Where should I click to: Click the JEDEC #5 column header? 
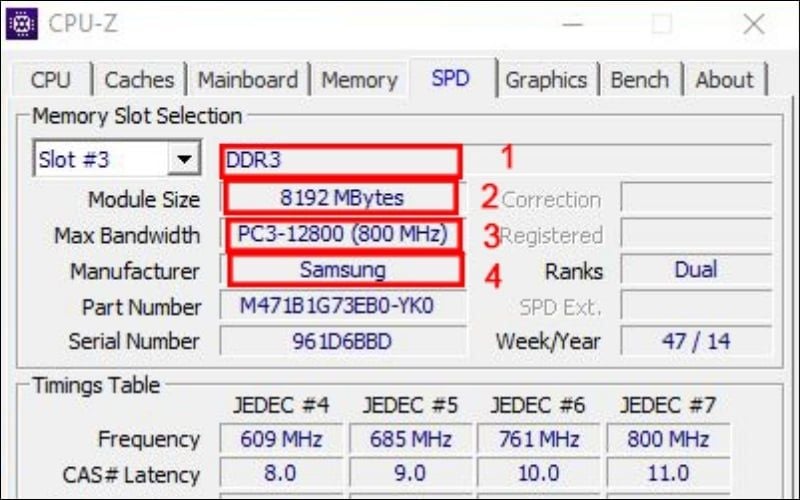point(411,406)
